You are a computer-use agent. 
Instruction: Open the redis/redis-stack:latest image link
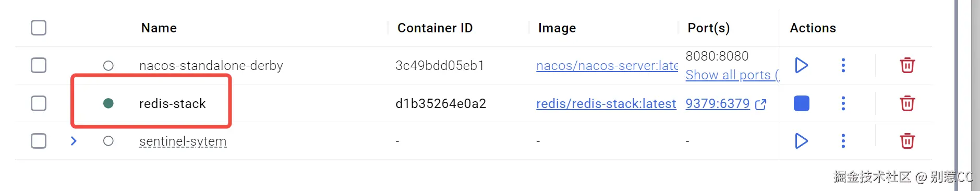pyautogui.click(x=606, y=104)
